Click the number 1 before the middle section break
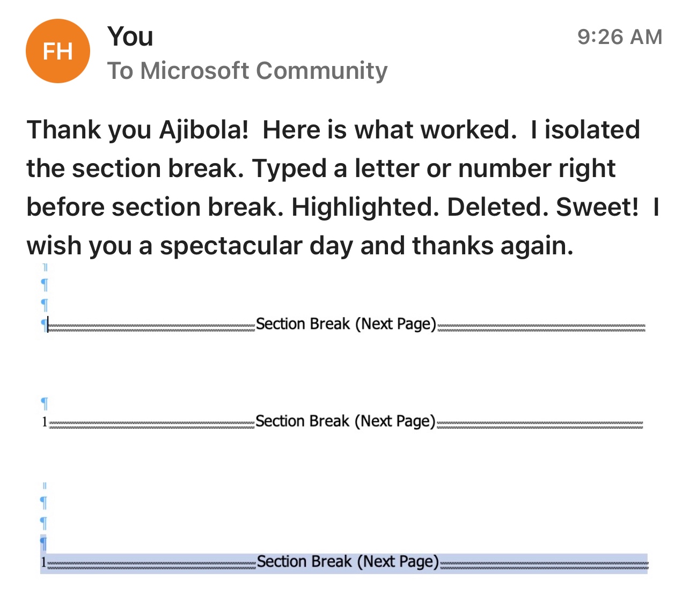689x616 pixels. coord(45,422)
